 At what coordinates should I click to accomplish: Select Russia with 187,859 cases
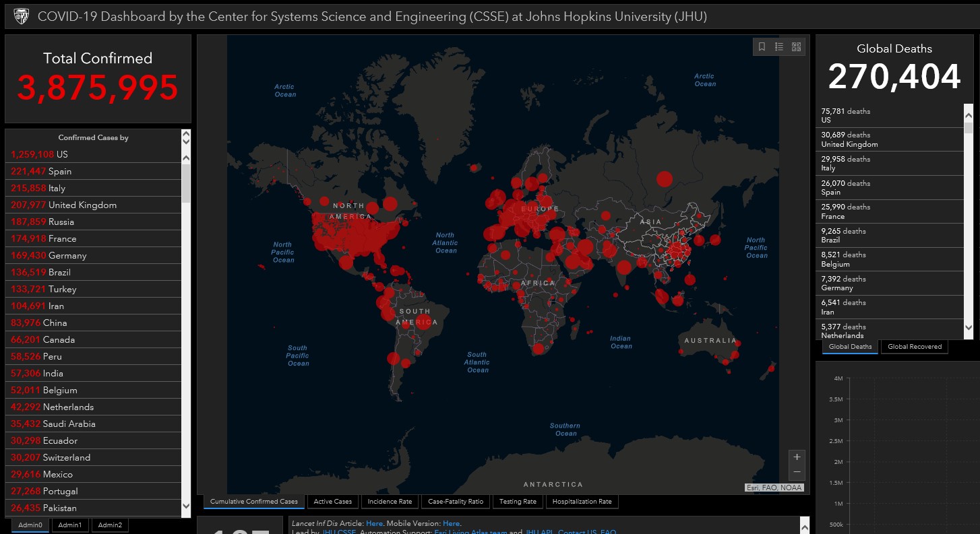[93, 222]
